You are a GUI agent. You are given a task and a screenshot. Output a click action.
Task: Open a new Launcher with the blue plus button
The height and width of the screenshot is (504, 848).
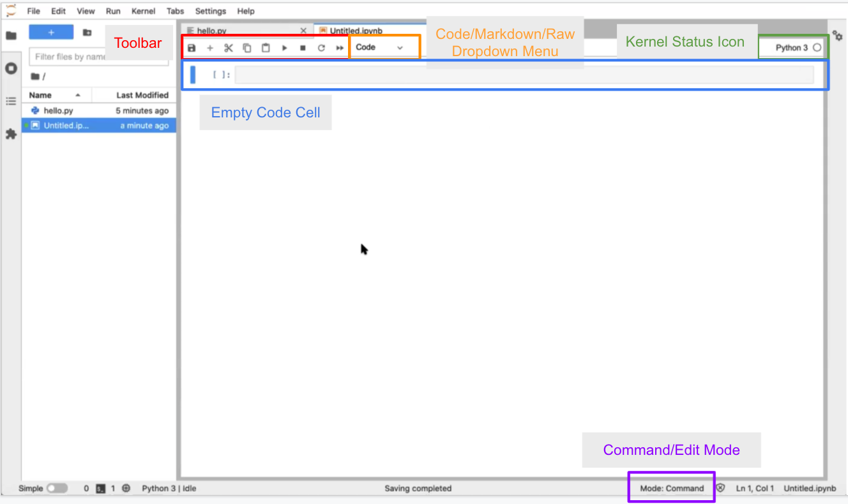tap(51, 31)
